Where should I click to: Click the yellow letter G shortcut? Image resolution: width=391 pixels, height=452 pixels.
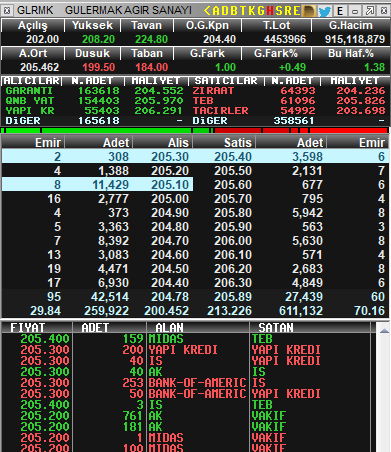(261, 11)
